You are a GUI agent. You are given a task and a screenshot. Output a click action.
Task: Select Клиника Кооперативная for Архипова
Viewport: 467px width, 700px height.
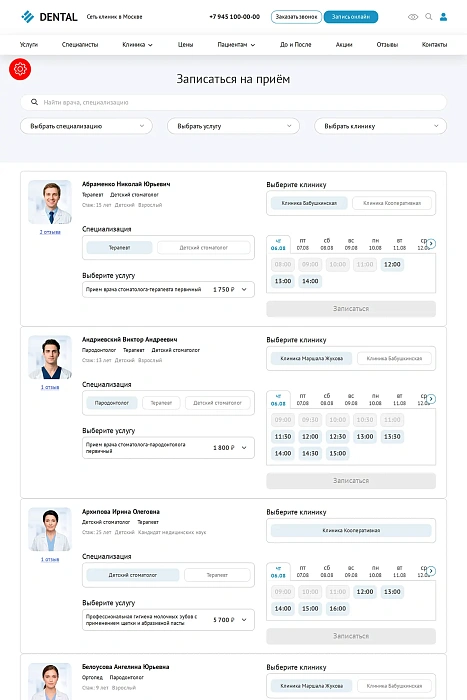coord(351,530)
